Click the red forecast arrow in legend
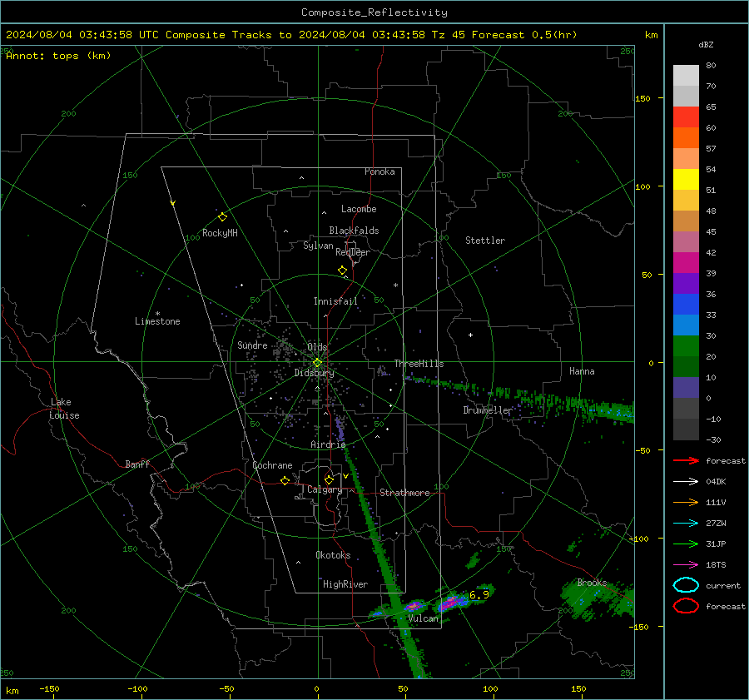 [x=686, y=460]
